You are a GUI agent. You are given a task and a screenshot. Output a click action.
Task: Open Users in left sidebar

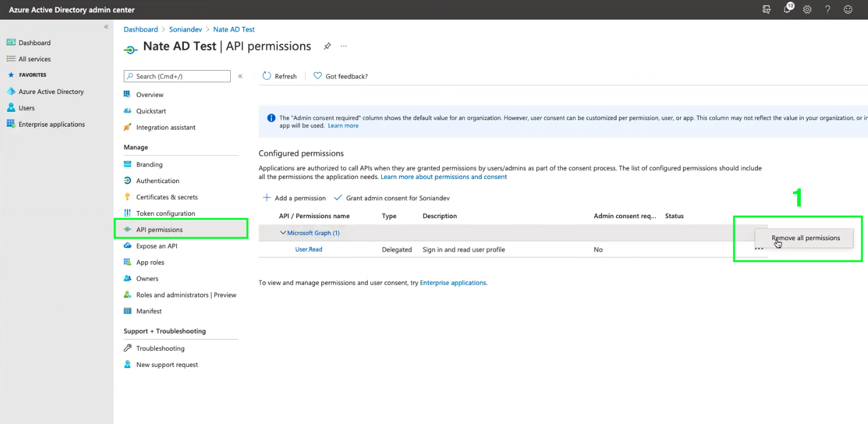coord(27,108)
